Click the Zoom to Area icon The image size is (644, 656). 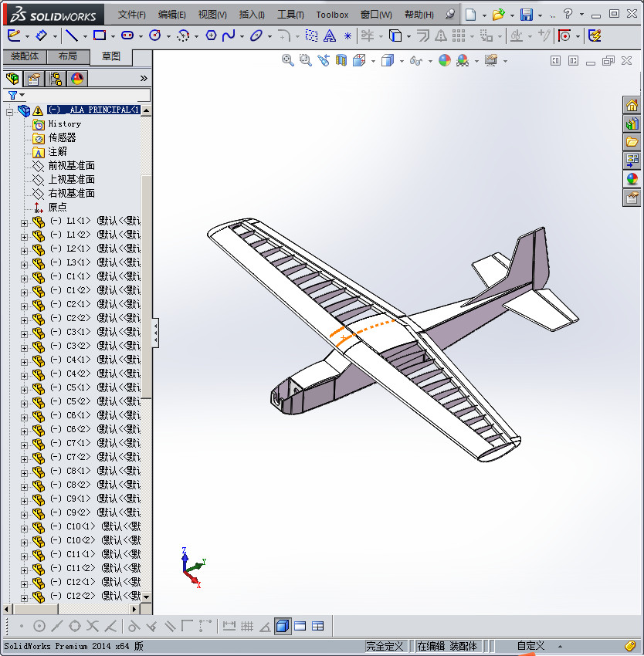[305, 61]
